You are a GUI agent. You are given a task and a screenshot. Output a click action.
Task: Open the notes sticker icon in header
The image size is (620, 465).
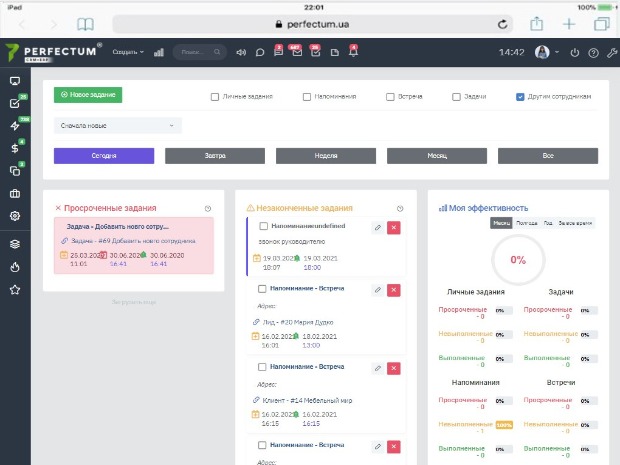(335, 52)
